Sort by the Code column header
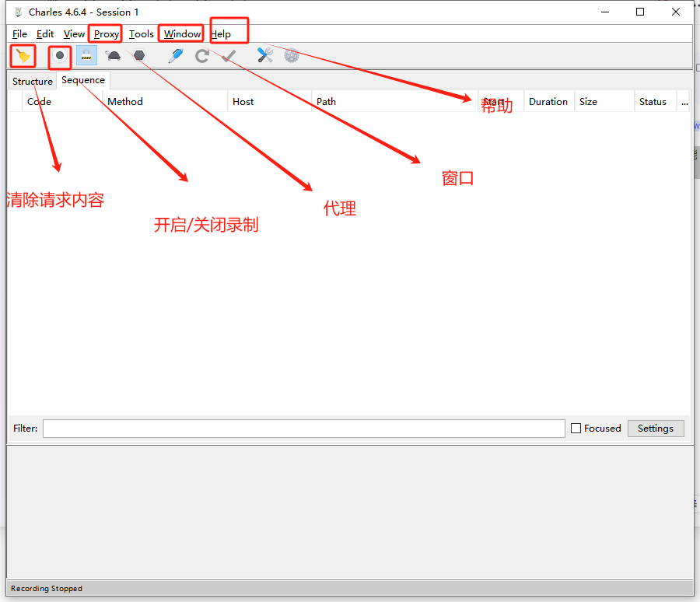The height and width of the screenshot is (602, 700). click(x=62, y=101)
